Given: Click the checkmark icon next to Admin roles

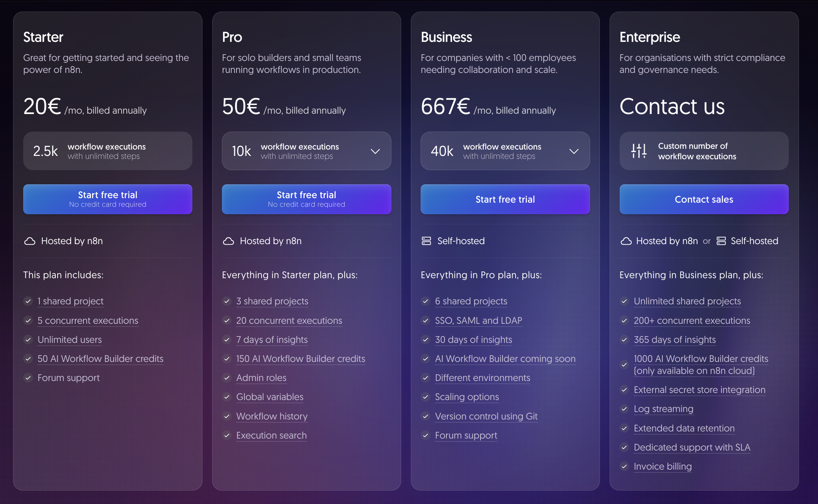Looking at the screenshot, I should (x=227, y=378).
